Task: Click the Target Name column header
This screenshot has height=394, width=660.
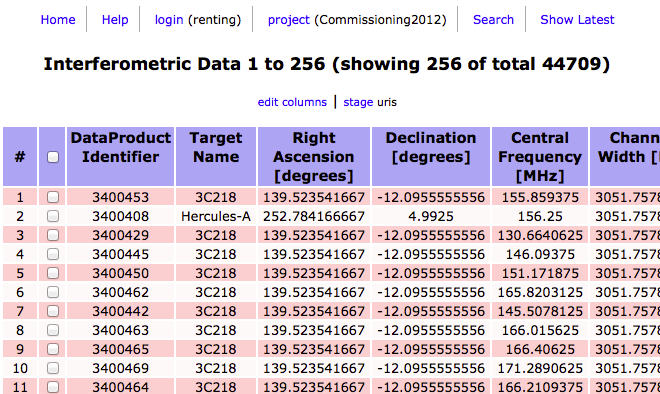Action: tap(216, 147)
